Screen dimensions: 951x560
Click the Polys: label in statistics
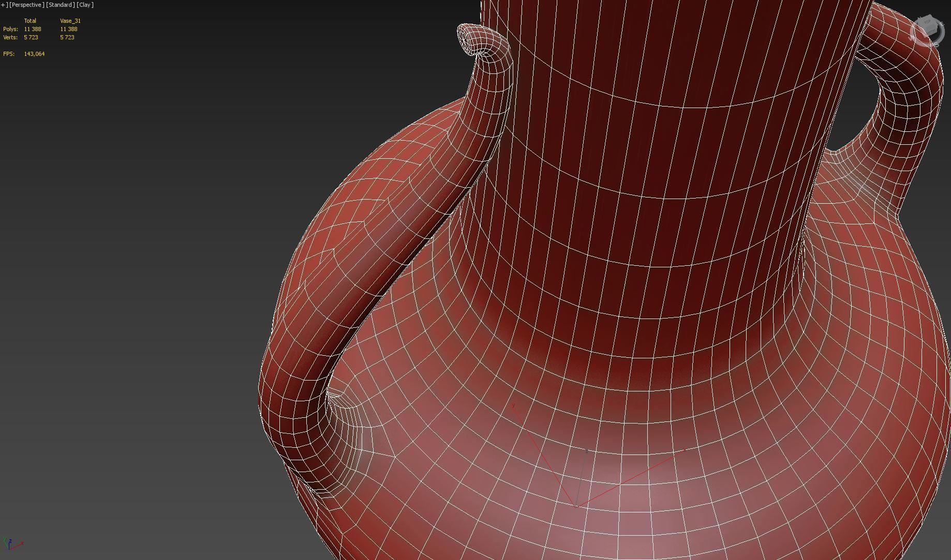(10, 29)
